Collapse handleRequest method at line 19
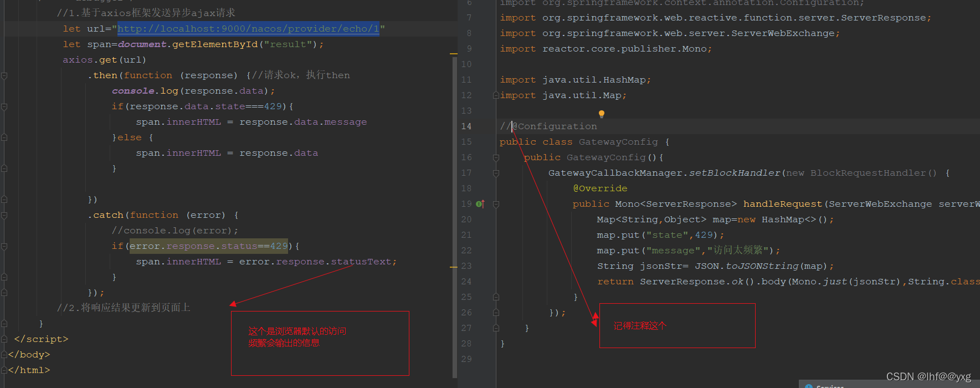Viewport: 980px width, 388px height. tap(496, 204)
